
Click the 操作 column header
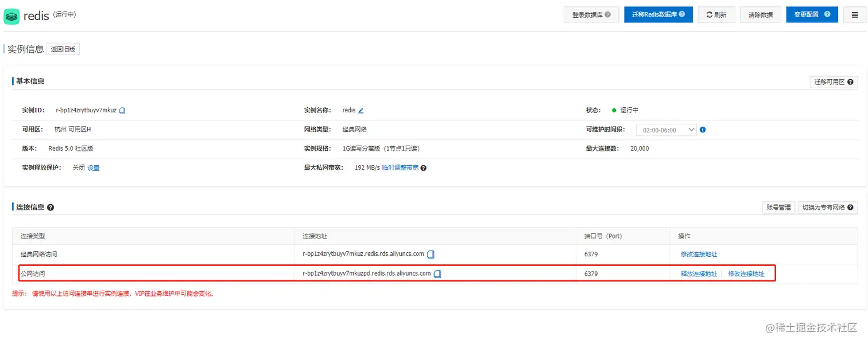pos(684,236)
